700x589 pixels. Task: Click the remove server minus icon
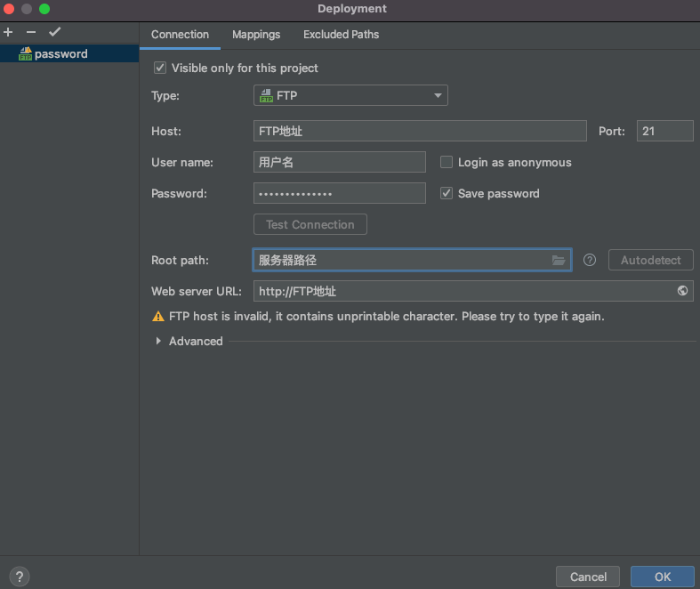[x=31, y=32]
